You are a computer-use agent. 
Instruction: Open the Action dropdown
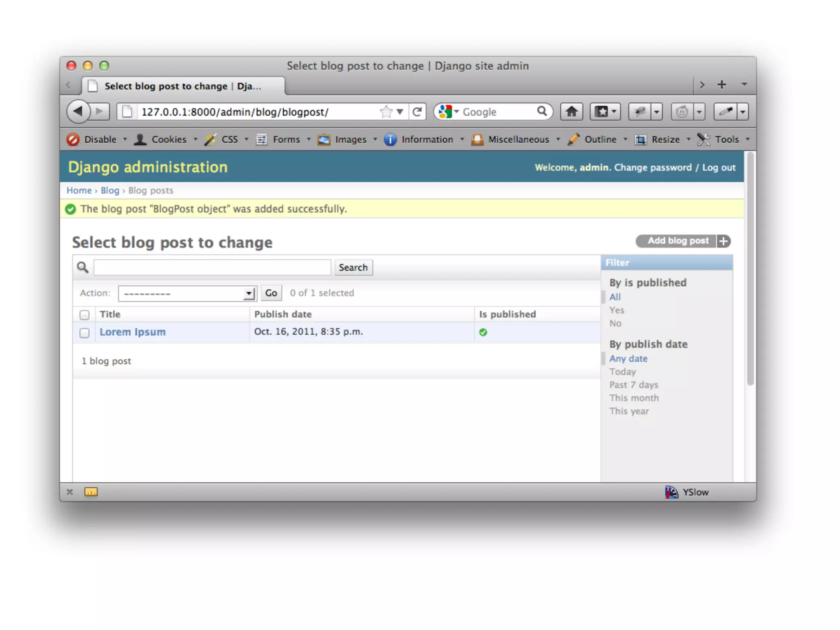tap(187, 294)
